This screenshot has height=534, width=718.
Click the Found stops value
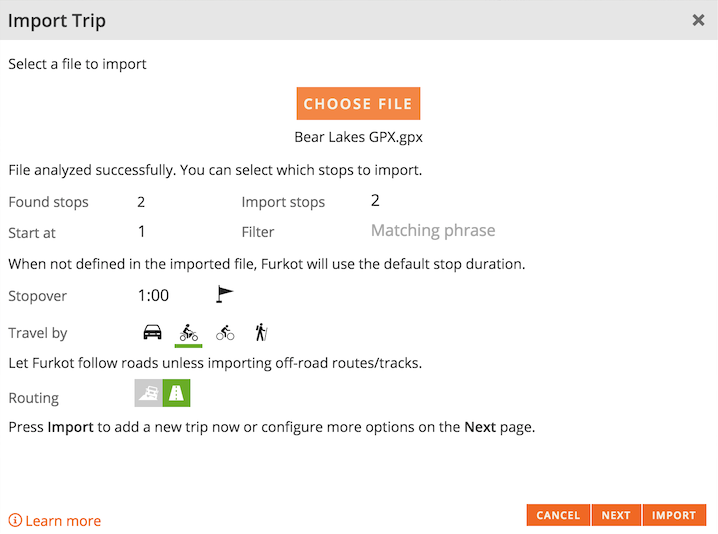click(x=142, y=202)
